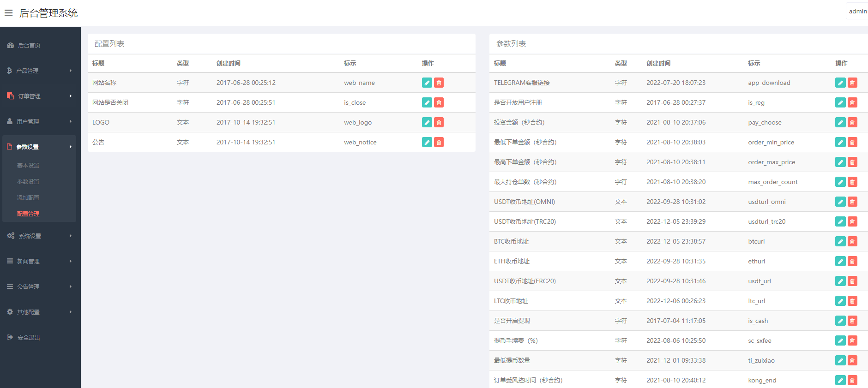Open the 添加配置 submenu item
This screenshot has height=388, width=868.
click(x=28, y=198)
